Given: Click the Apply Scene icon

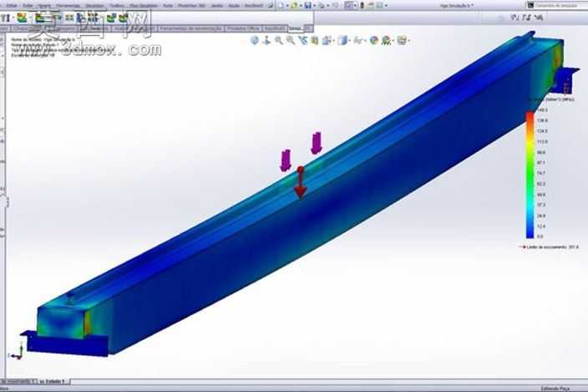Looking at the screenshot, I should pyautogui.click(x=386, y=40).
